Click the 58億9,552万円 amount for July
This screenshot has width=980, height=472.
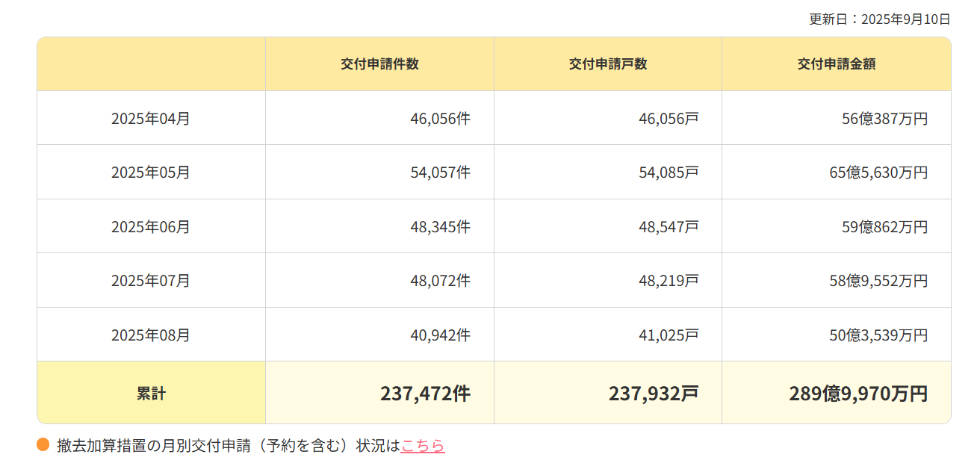[x=878, y=281]
